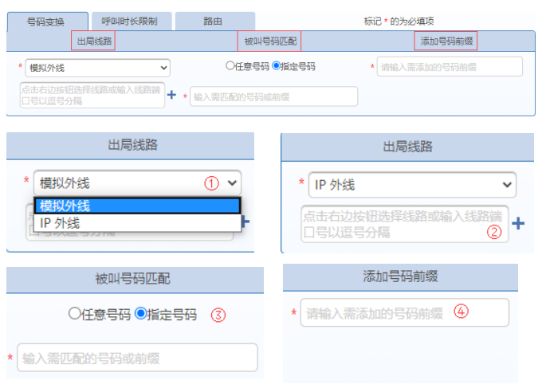Pick the highlighted 模拟外线 option in the list
Viewport: 542px width, 392px height.
tap(137, 206)
